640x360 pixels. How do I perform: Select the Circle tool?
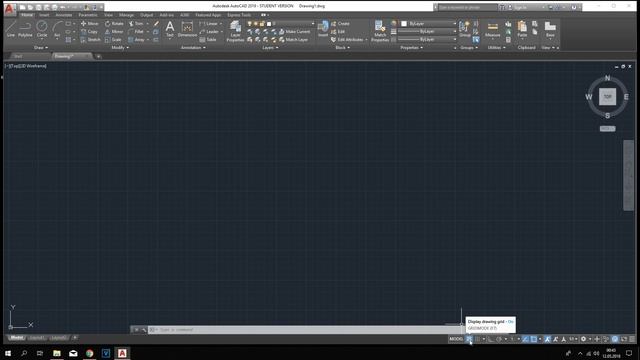(x=42, y=29)
